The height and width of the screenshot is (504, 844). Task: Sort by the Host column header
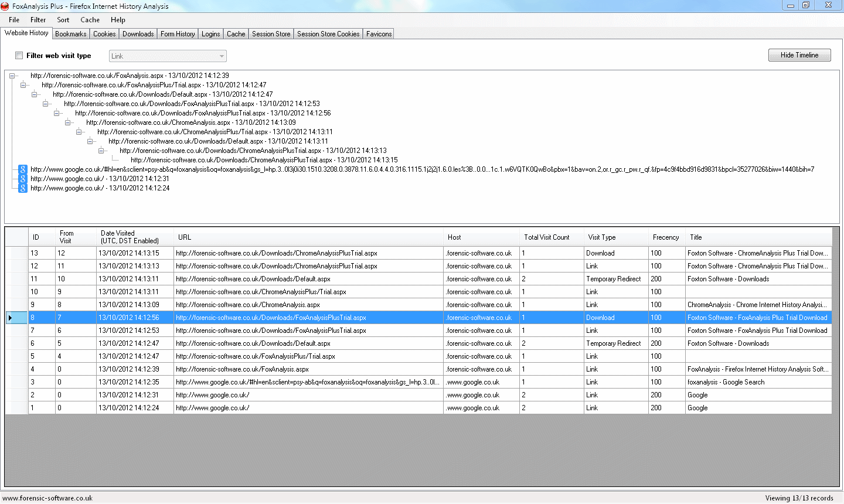point(482,237)
